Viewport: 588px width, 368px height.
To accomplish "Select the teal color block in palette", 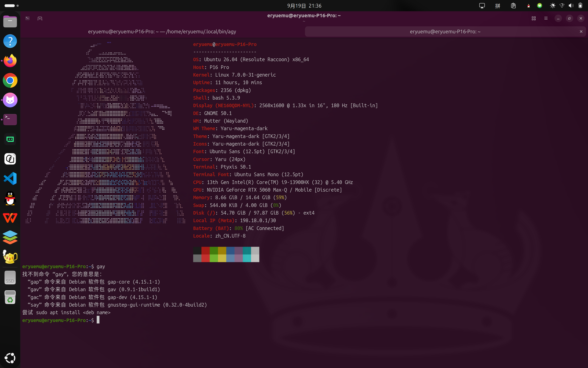I will point(247,250).
